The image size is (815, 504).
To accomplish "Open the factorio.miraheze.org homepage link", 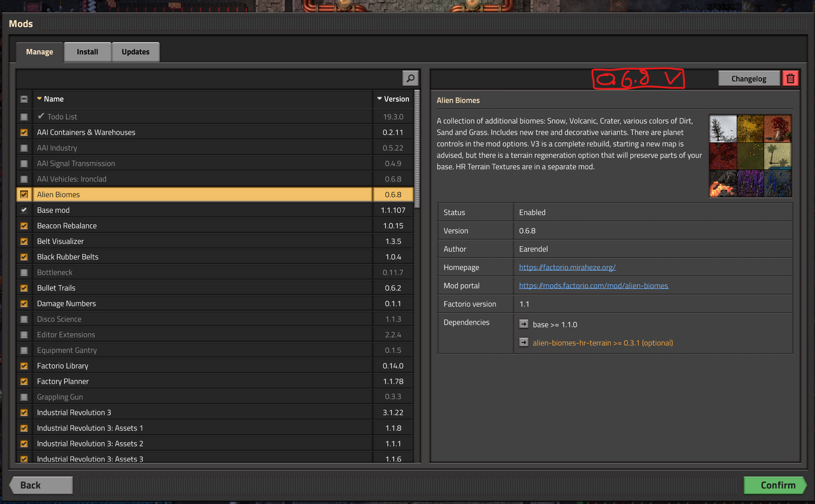I will 567,267.
